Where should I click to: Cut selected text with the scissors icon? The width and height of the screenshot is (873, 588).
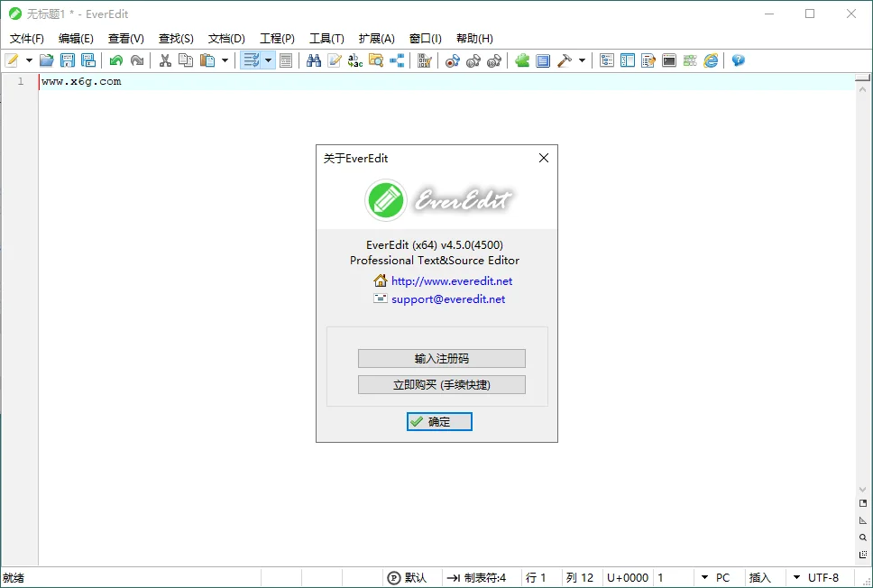pyautogui.click(x=166, y=60)
